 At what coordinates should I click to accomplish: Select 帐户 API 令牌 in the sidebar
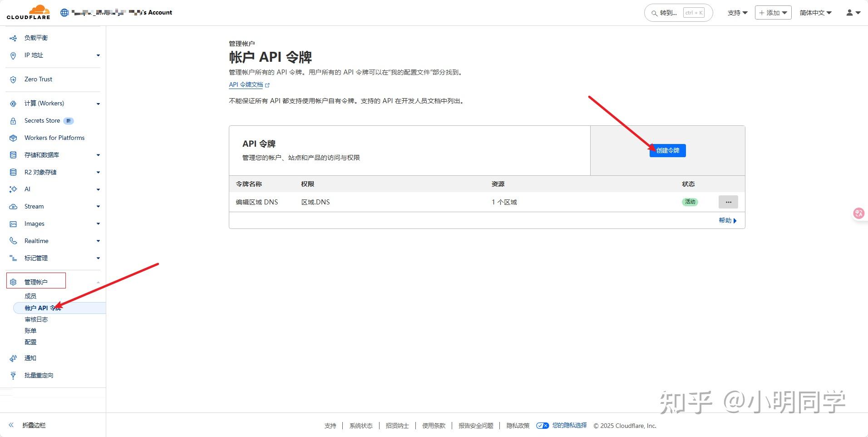pyautogui.click(x=43, y=308)
